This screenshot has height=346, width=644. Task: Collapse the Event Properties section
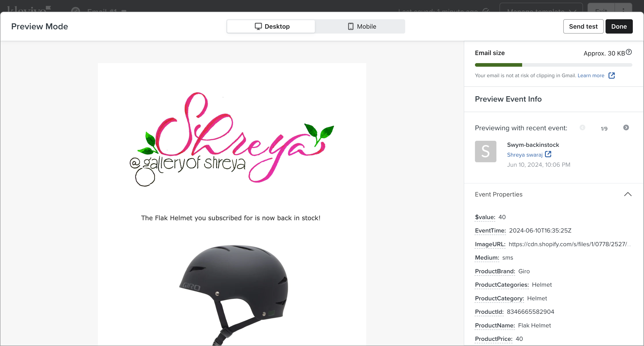627,194
